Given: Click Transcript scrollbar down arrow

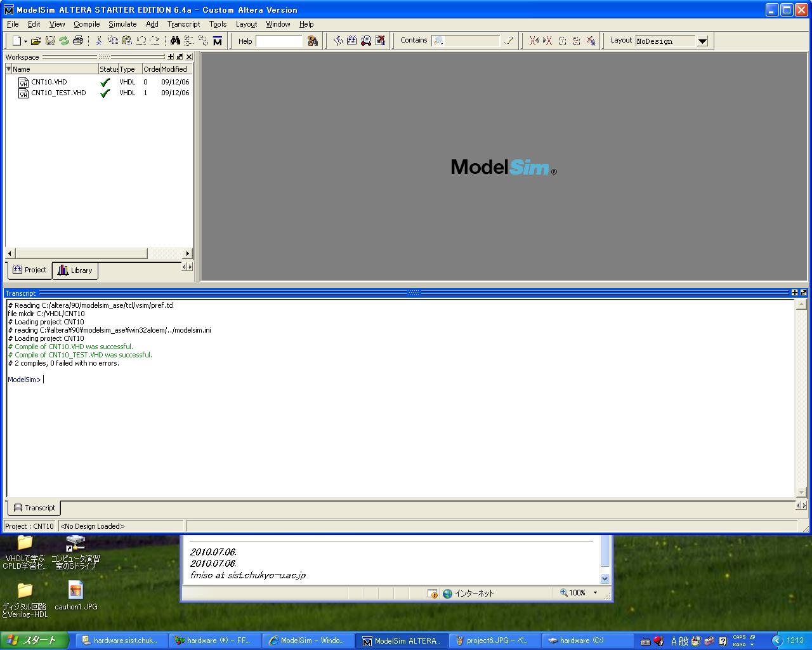Looking at the screenshot, I should tap(801, 492).
